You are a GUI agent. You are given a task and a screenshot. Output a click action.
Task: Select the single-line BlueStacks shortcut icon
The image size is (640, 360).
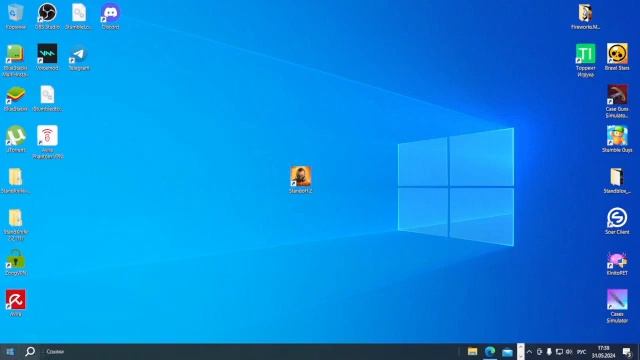(x=16, y=95)
